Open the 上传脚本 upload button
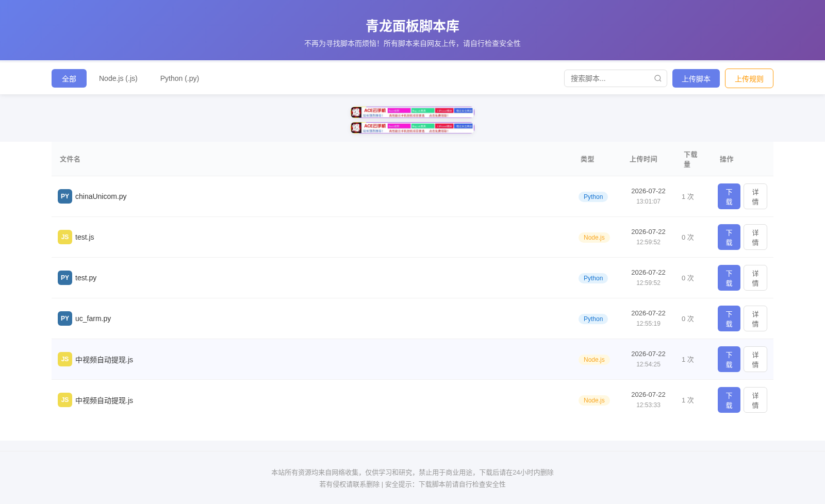 696,78
